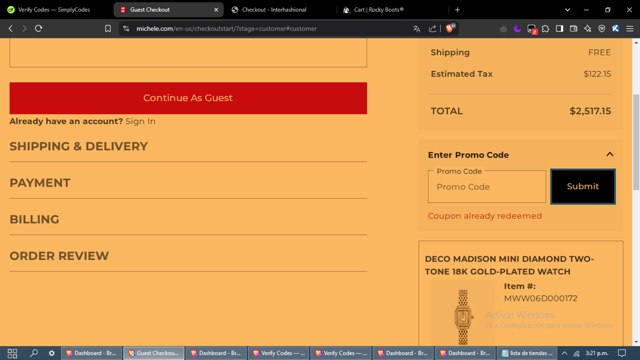Click the Shipping FREE value
The image size is (640, 360).
click(x=600, y=52)
